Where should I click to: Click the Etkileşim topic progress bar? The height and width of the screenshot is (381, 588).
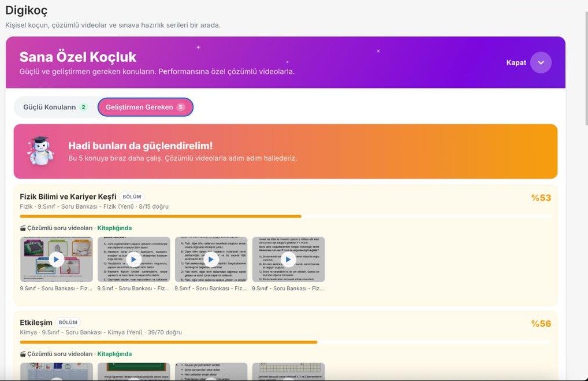coord(285,342)
